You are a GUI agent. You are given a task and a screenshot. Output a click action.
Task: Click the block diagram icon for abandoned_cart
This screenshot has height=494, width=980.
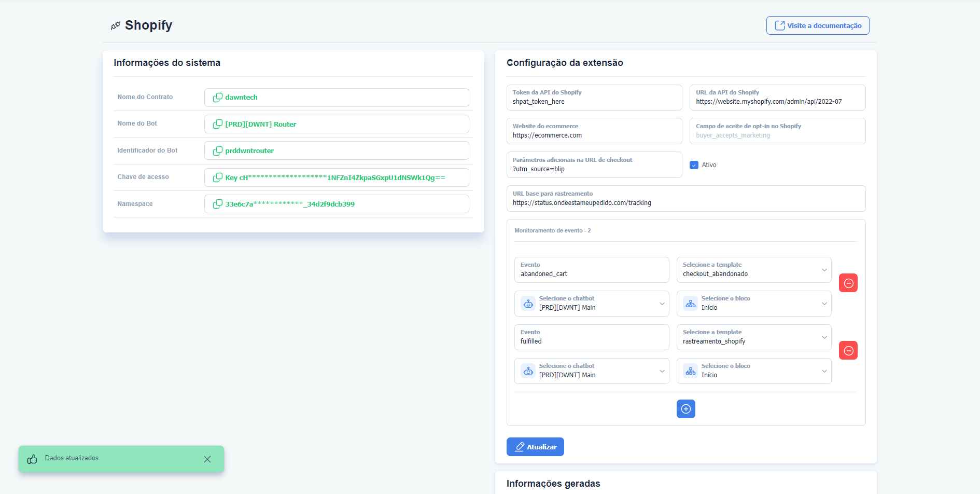690,304
